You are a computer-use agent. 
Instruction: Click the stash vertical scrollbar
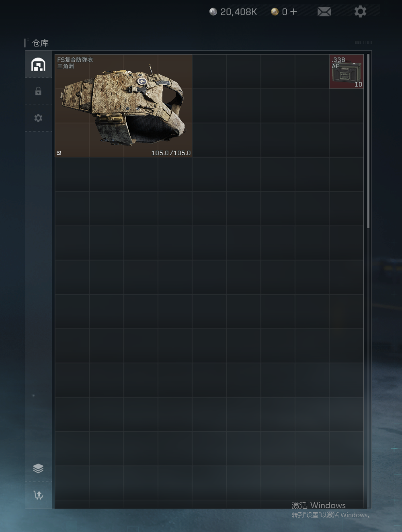tap(368, 141)
